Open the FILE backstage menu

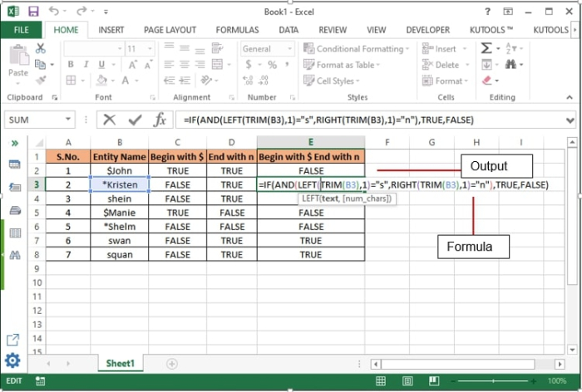tap(21, 30)
